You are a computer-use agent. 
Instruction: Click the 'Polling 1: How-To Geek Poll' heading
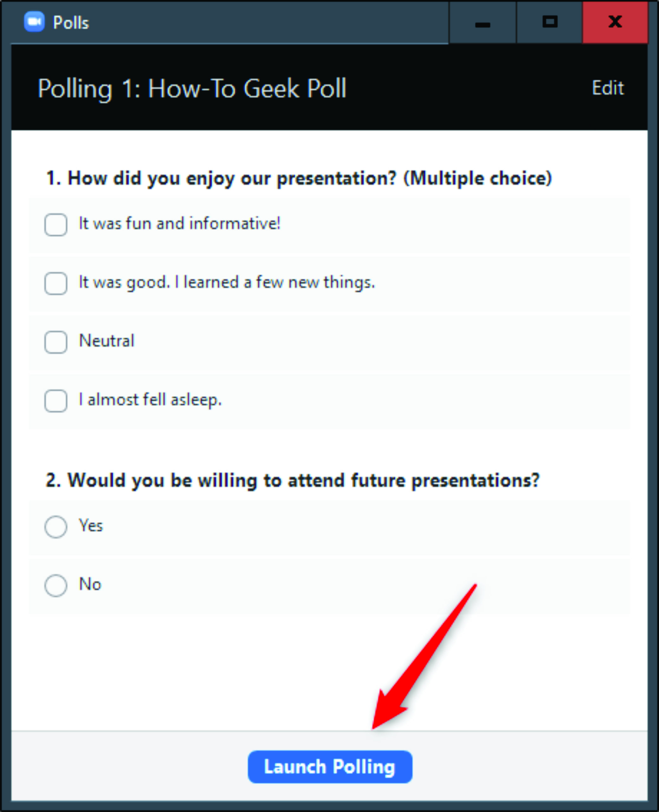(x=192, y=89)
